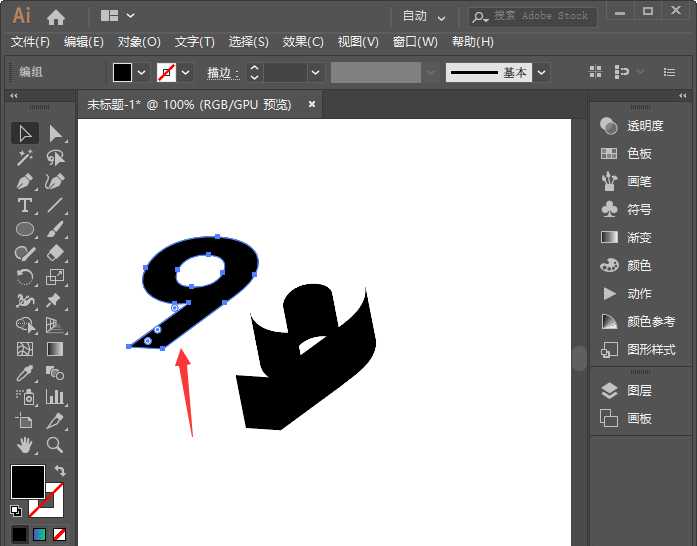Select the Type (T) tool
Screen dimensions: 697x546
(x=26, y=205)
